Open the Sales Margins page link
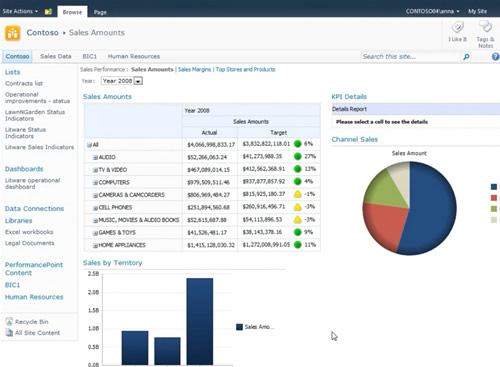This screenshot has width=500, height=367. pyautogui.click(x=194, y=69)
